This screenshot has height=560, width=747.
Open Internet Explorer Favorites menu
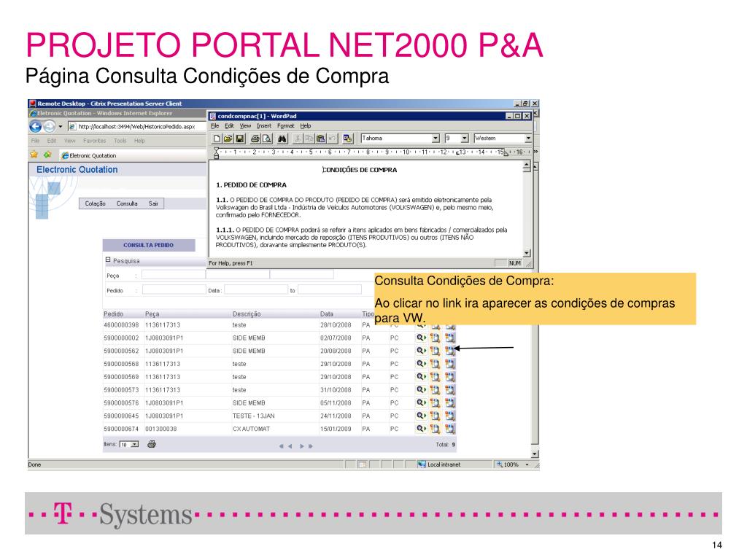coord(94,141)
